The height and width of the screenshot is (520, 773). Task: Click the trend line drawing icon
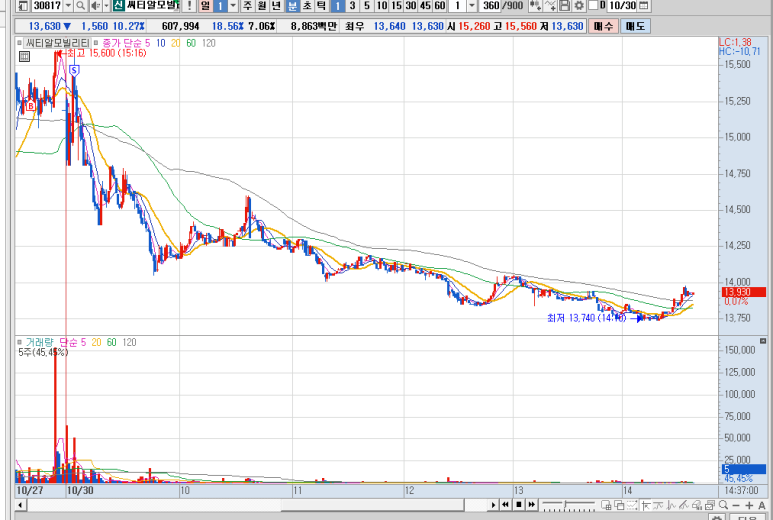671,505
